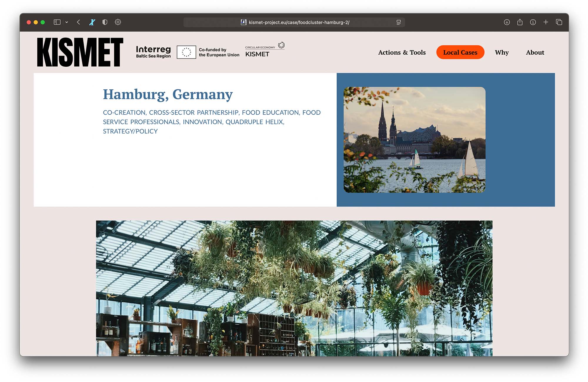Open the downloads list
Screen dimensions: 588x382
click(x=507, y=22)
